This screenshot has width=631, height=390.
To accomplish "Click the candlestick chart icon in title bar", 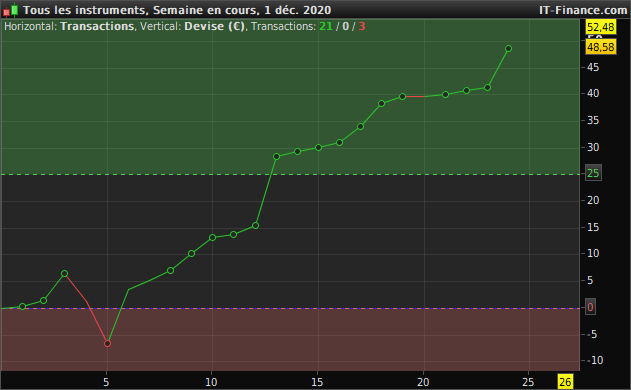I will [x=10, y=10].
